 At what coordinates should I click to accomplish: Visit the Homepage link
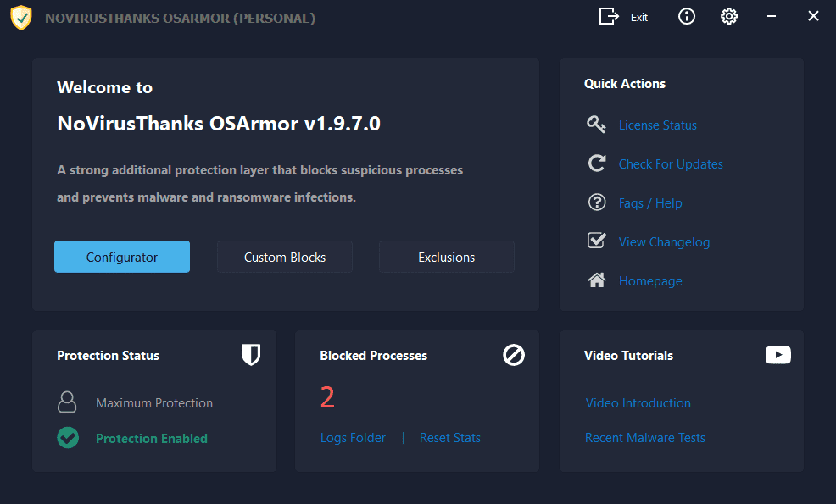[650, 280]
